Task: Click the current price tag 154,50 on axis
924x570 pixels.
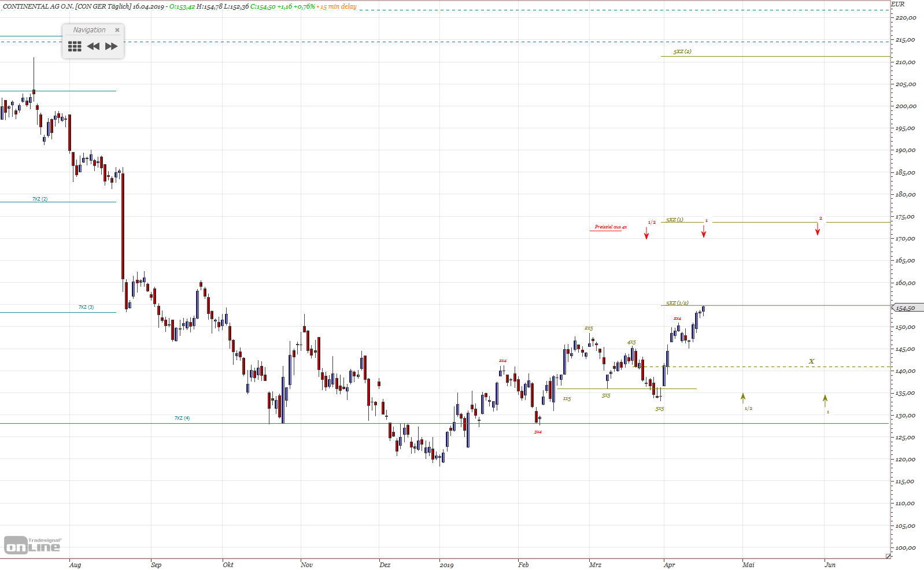Action: (x=908, y=308)
